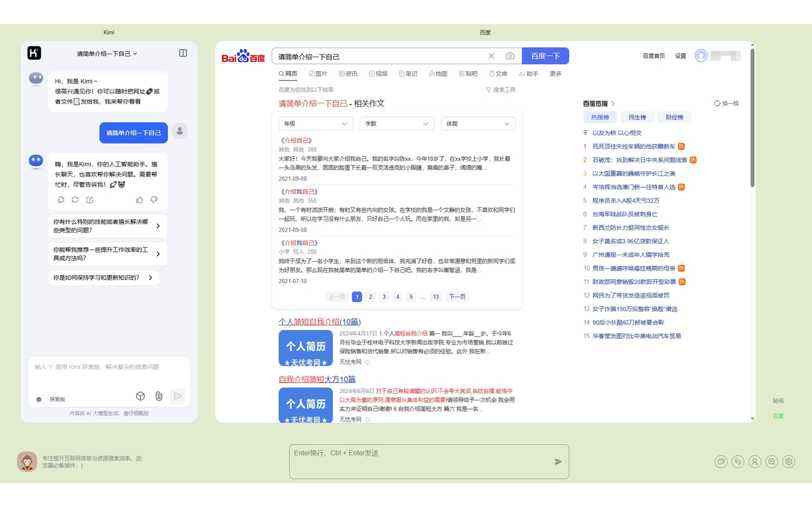This screenshot has width=812, height=508.
Task: Open the settings gear icon at bottom right
Action: pos(789,462)
